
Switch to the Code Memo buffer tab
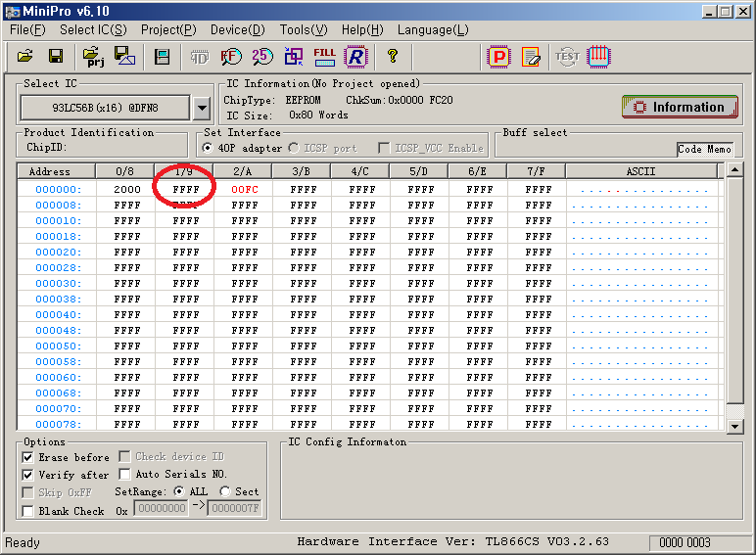704,150
